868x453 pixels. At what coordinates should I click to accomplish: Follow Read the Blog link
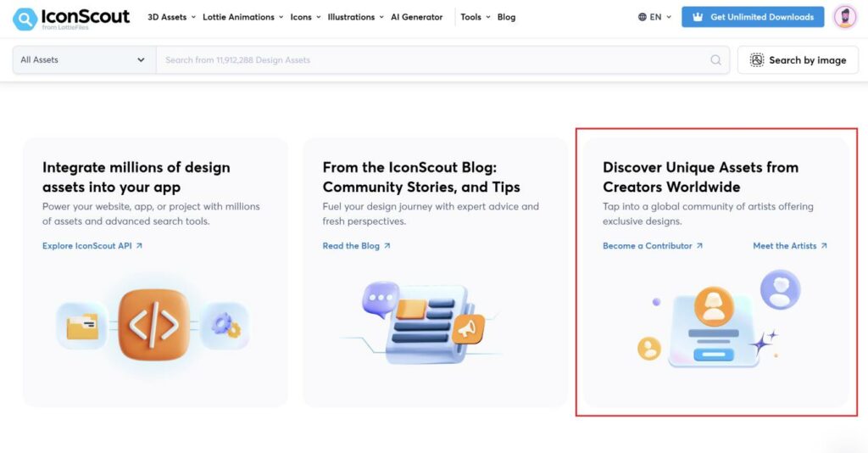tap(357, 246)
